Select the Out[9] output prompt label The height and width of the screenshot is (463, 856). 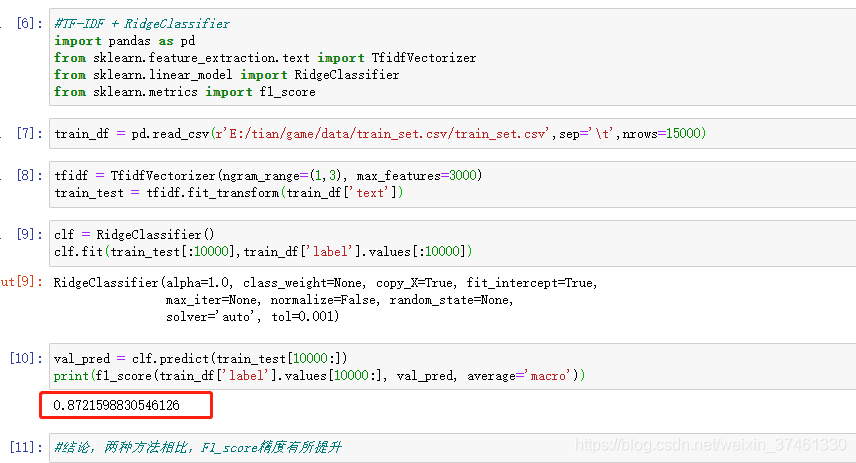tap(22, 281)
